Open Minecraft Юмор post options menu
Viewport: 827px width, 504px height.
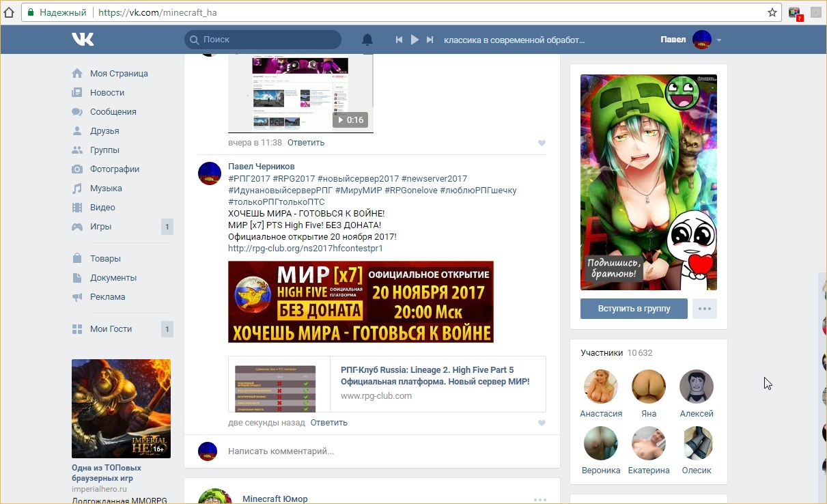tap(540, 499)
